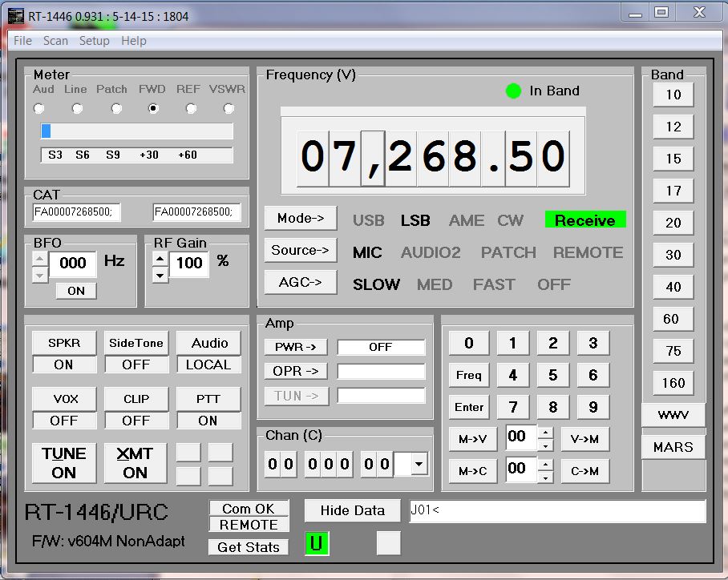This screenshot has width=728, height=580.
Task: Open the Chan (C) dropdown arrow
Action: (419, 464)
